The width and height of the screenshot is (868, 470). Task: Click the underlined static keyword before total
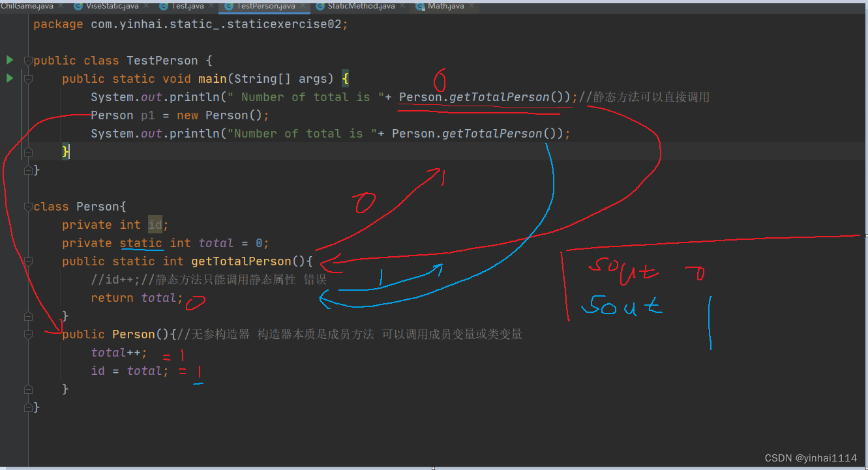pyautogui.click(x=141, y=243)
